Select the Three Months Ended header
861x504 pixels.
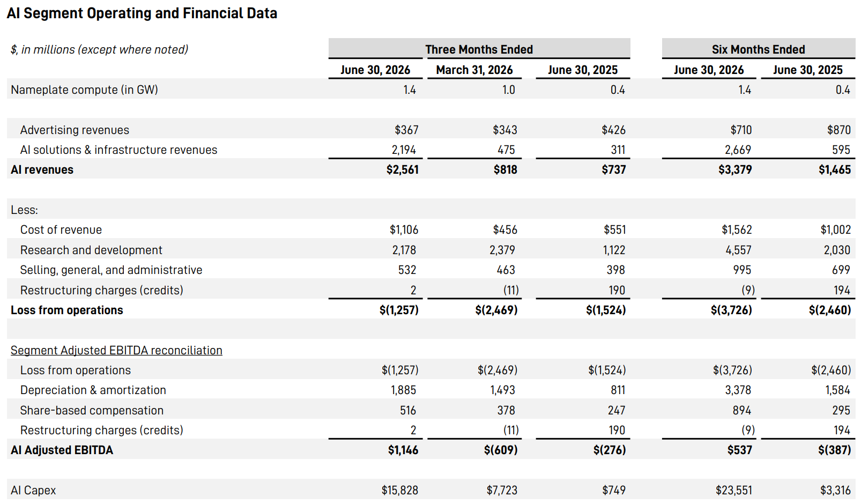click(x=479, y=49)
